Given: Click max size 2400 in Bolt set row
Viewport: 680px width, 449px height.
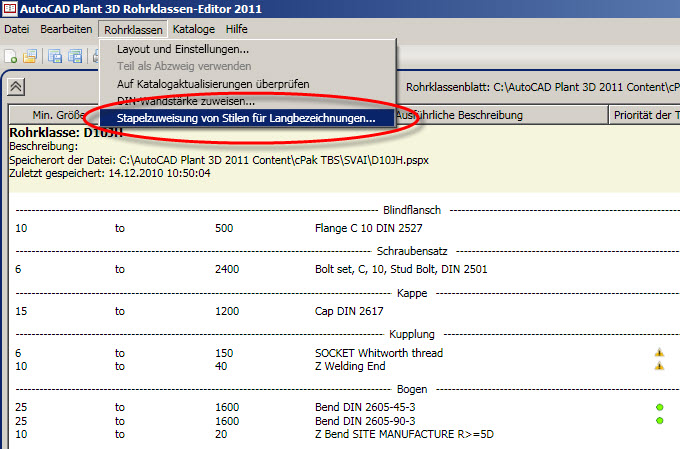Looking at the screenshot, I should (227, 269).
